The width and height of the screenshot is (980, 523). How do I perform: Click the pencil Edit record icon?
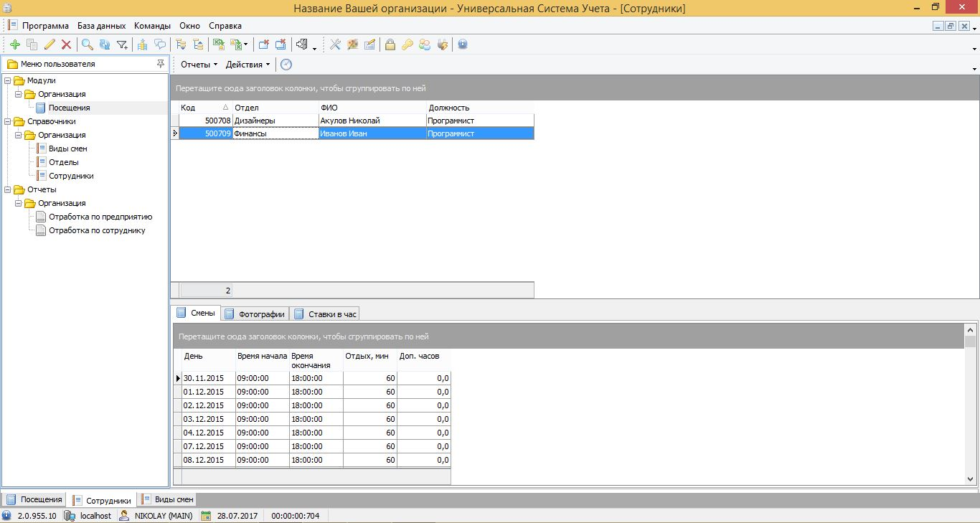[x=50, y=44]
